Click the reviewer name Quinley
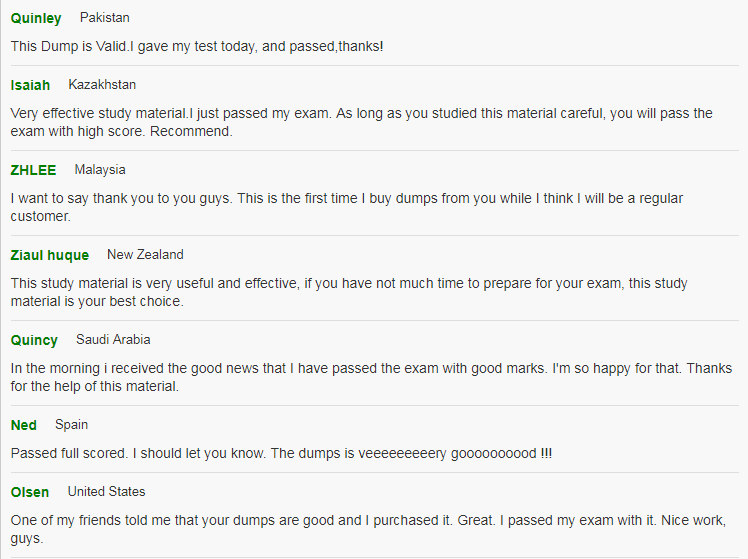 pyautogui.click(x=36, y=18)
